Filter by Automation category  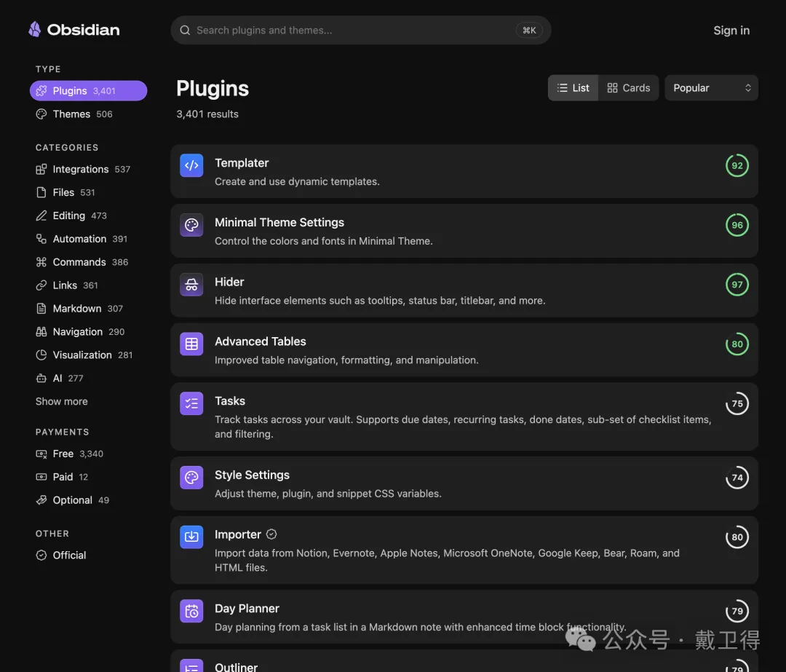82,240
